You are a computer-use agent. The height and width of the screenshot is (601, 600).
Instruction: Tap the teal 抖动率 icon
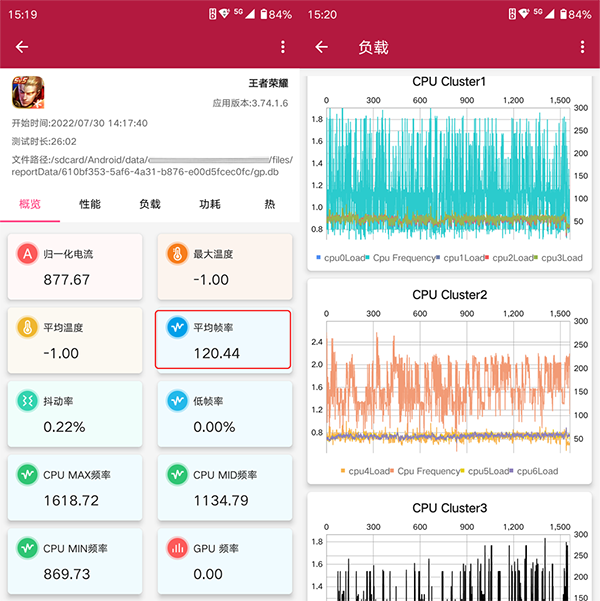click(27, 401)
